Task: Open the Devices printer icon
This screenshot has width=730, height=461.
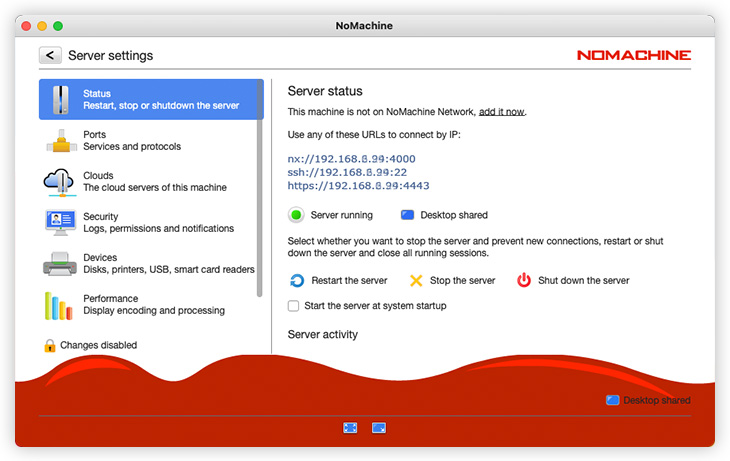Action: 61,264
